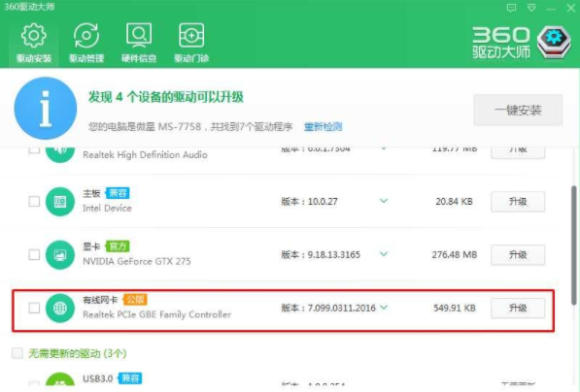Tick the checkbox for 有线网卡 Realtek PCIe GBE
The width and height of the screenshot is (580, 392).
pos(34,308)
